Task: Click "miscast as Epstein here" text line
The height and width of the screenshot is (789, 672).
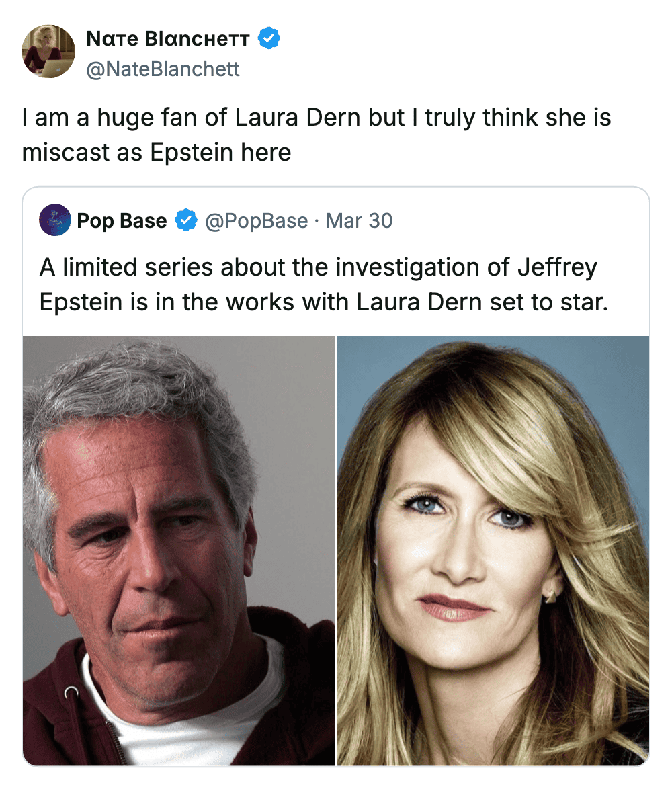Action: 157,152
